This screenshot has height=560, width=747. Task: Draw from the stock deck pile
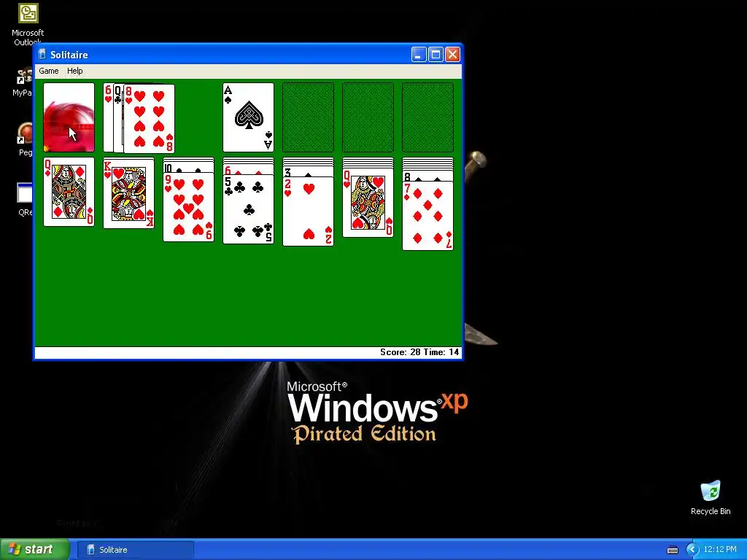[69, 117]
